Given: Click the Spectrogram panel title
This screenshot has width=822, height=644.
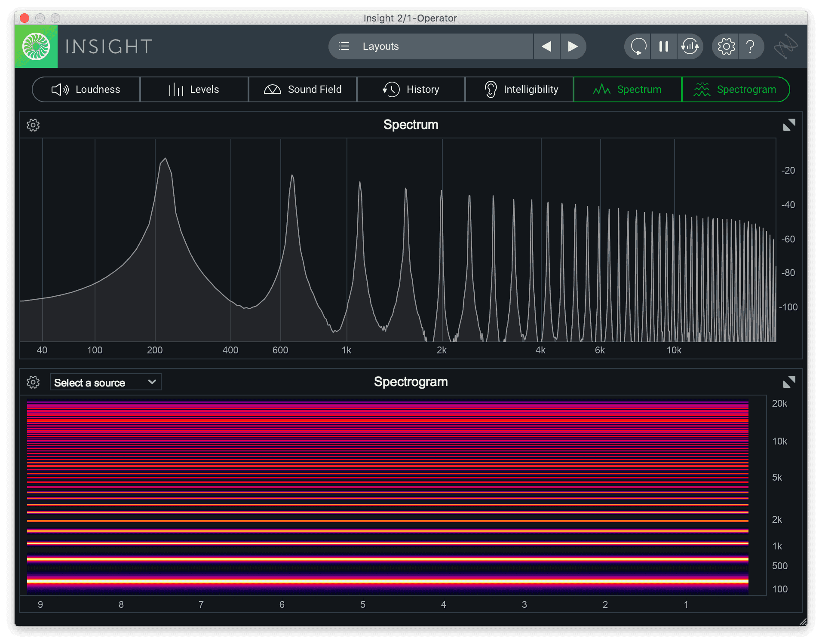Looking at the screenshot, I should pos(411,382).
